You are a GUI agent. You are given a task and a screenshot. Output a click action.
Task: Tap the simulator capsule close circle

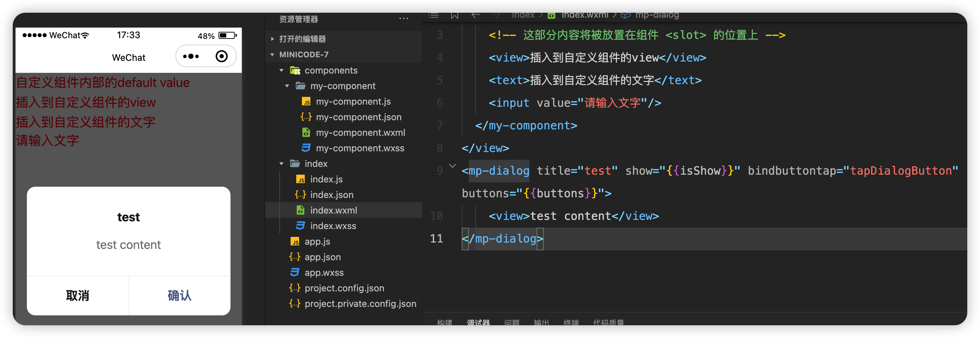(x=221, y=56)
